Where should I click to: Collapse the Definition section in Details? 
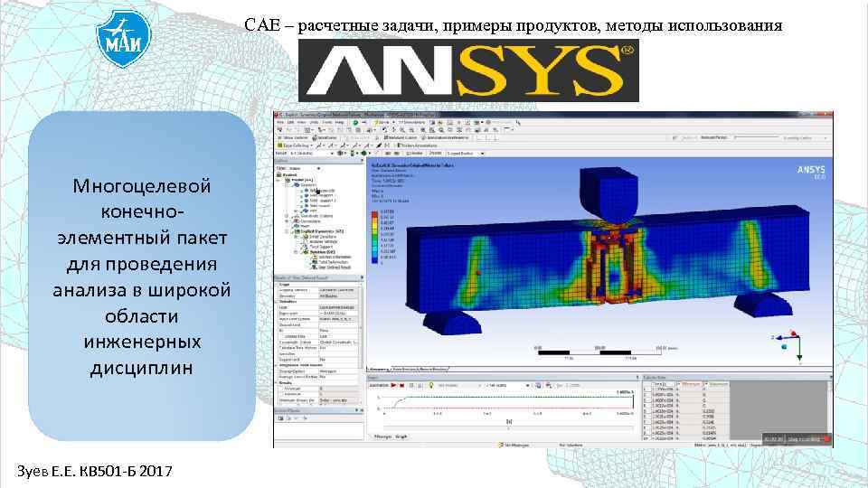click(x=277, y=302)
